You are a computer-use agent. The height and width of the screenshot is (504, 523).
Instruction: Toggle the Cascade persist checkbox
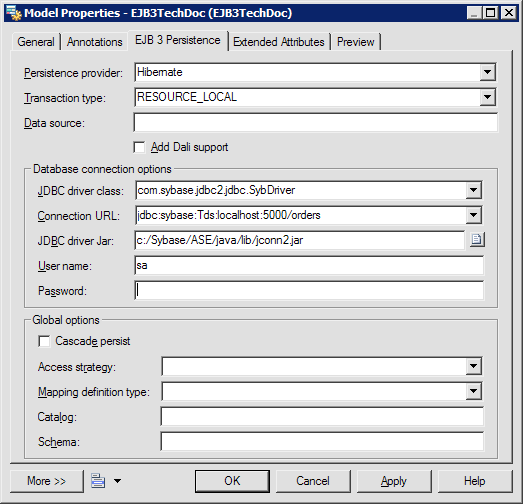pyautogui.click(x=44, y=341)
